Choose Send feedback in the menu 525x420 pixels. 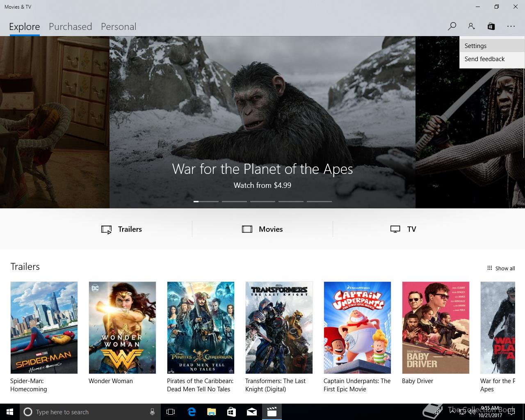click(492, 59)
